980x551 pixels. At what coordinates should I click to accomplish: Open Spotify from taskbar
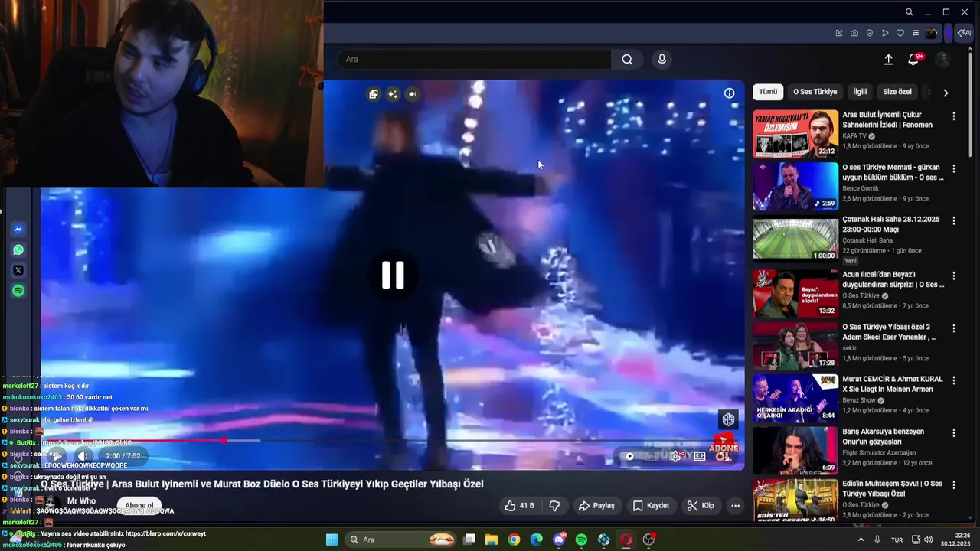point(581,540)
